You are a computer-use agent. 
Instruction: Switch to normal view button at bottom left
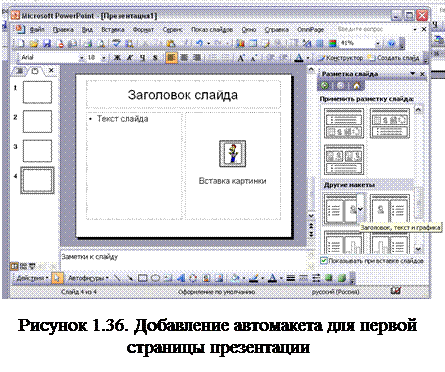point(14,266)
